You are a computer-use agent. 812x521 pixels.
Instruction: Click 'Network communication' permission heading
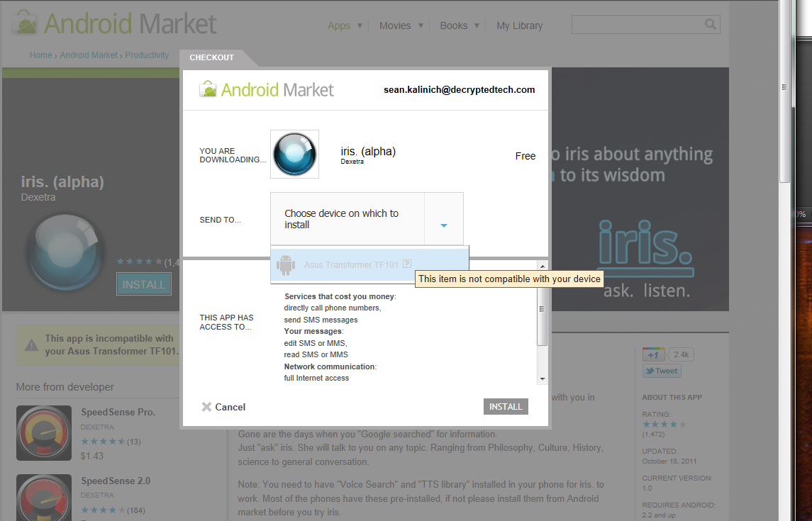pyautogui.click(x=330, y=366)
